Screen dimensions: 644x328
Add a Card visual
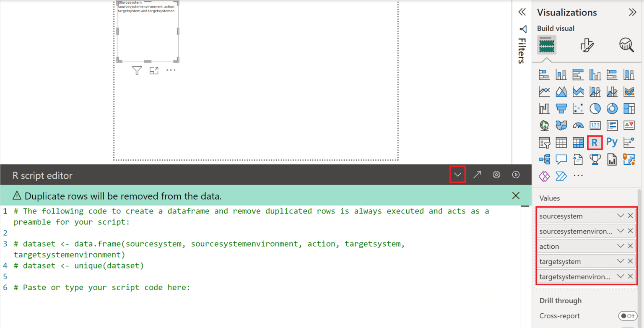pos(595,125)
